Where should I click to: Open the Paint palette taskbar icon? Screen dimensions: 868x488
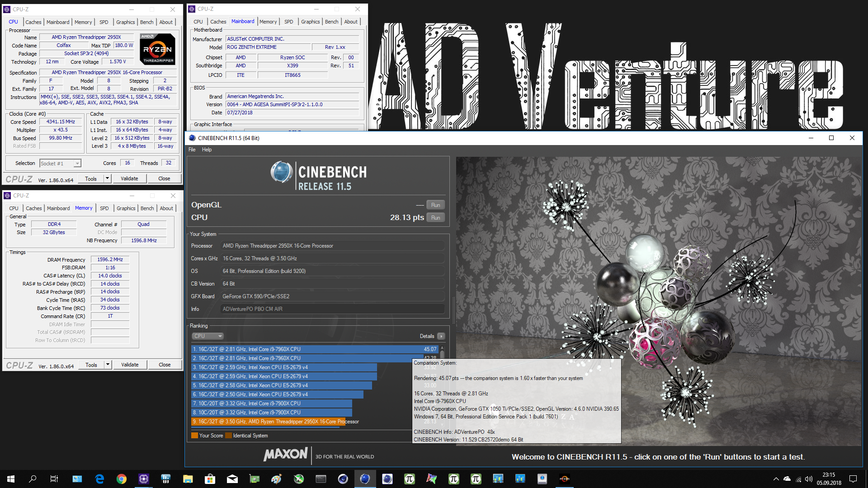coord(277,479)
